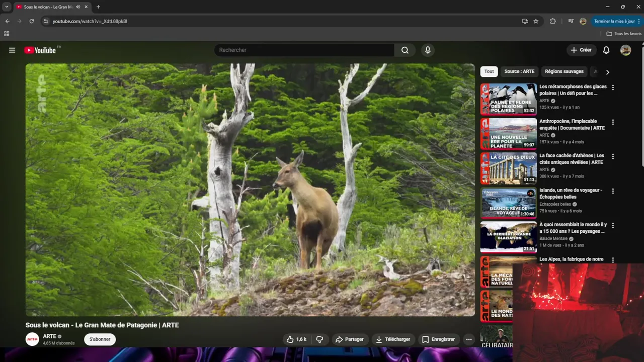Viewport: 644px width, 362px height.
Task: Open options for Anthropocène video
Action: pos(613,122)
